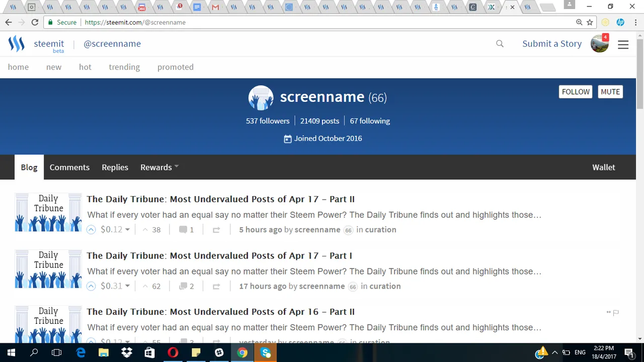Open the Action Center notifications
Viewport: 644px width, 362px height.
pos(629,352)
